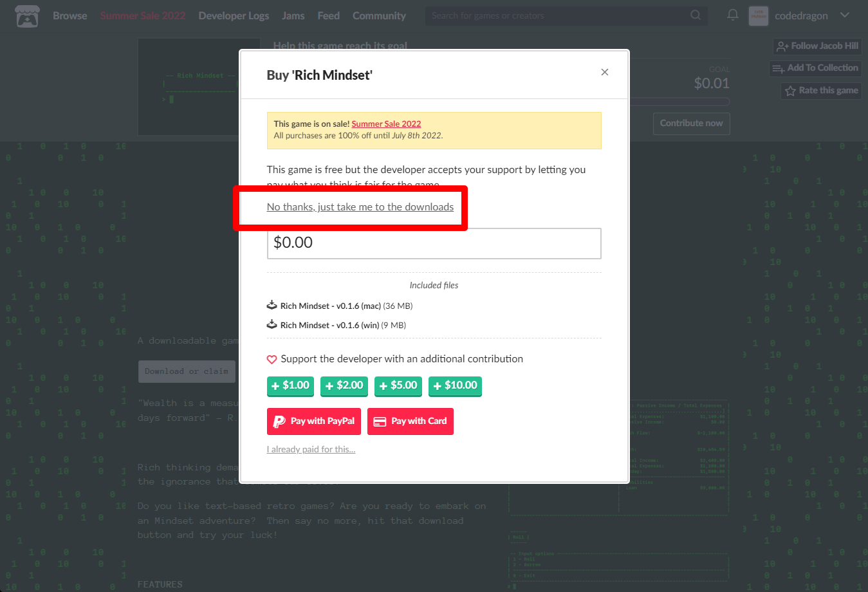The width and height of the screenshot is (868, 592).
Task: Pay with Card
Action: [411, 421]
